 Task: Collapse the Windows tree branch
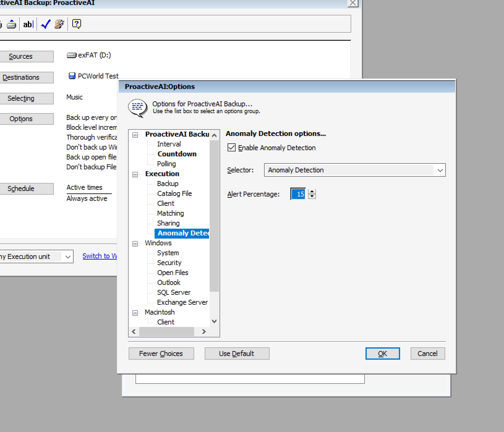tap(135, 244)
